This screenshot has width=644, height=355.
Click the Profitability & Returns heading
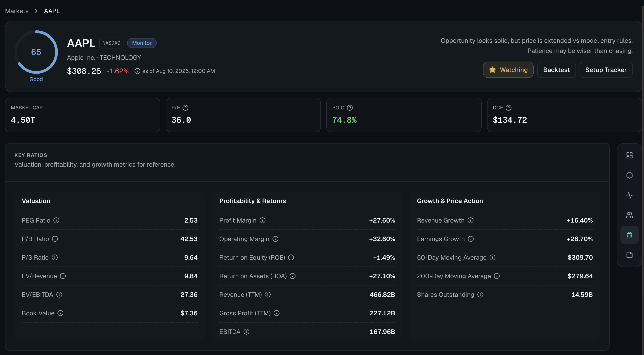pyautogui.click(x=253, y=201)
